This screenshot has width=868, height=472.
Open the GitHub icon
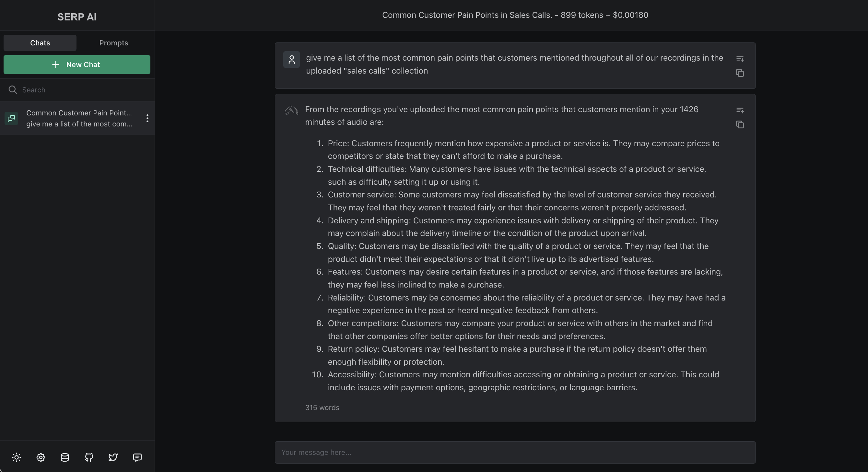[88, 457]
